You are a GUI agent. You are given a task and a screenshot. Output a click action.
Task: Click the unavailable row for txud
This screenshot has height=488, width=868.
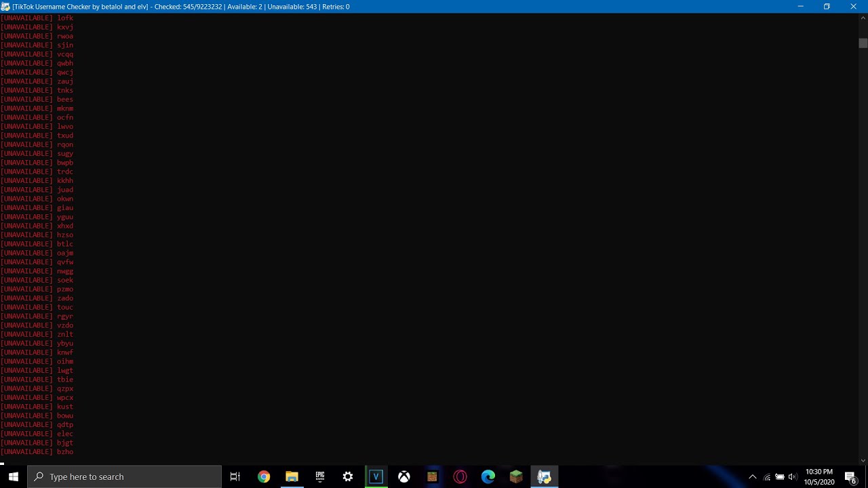click(x=37, y=136)
